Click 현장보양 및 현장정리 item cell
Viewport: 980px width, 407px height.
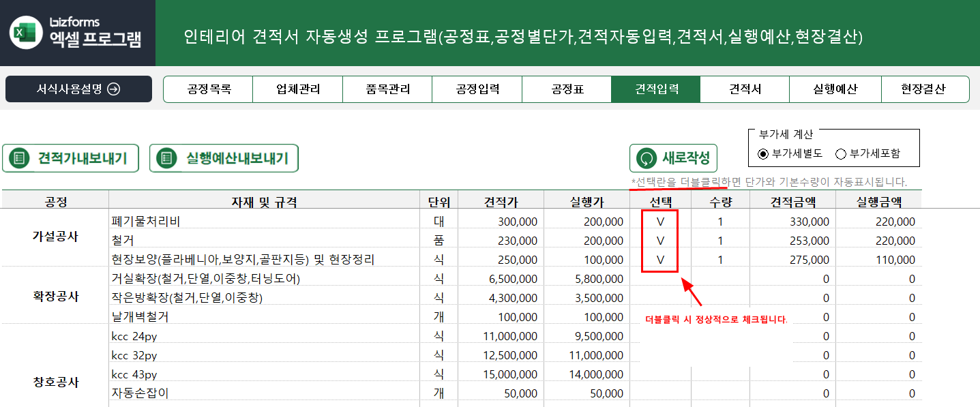(x=263, y=259)
